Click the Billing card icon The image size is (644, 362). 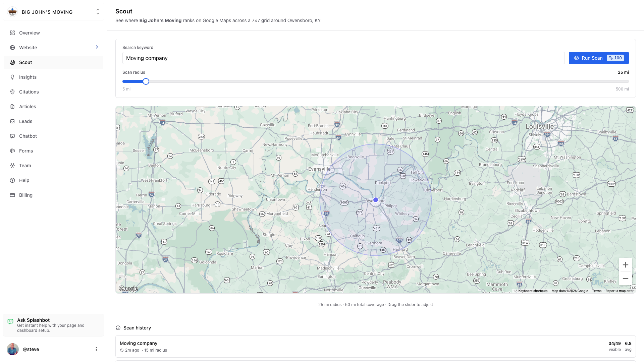click(12, 195)
